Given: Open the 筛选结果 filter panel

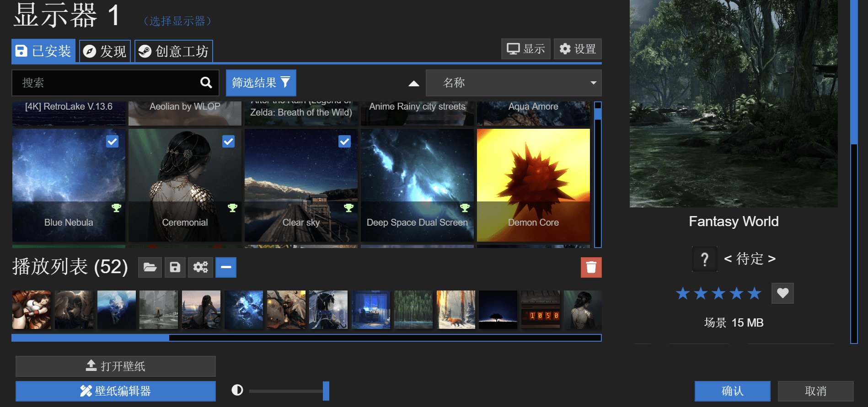Looking at the screenshot, I should point(261,83).
